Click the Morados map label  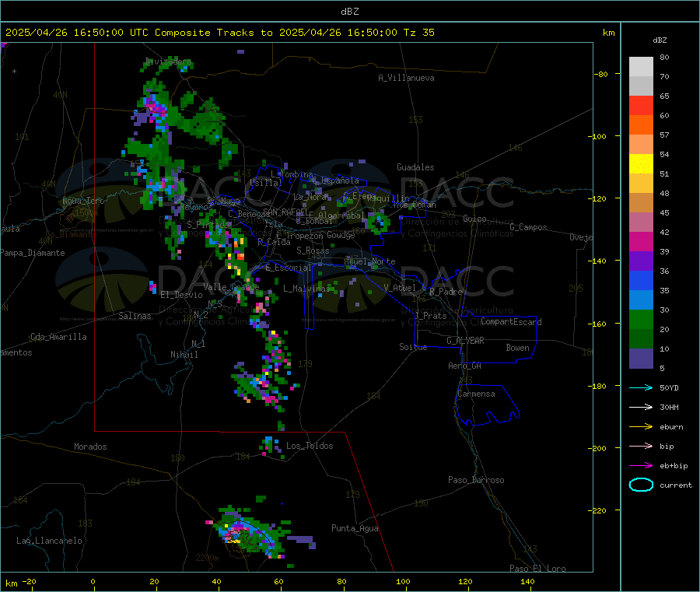tap(90, 447)
